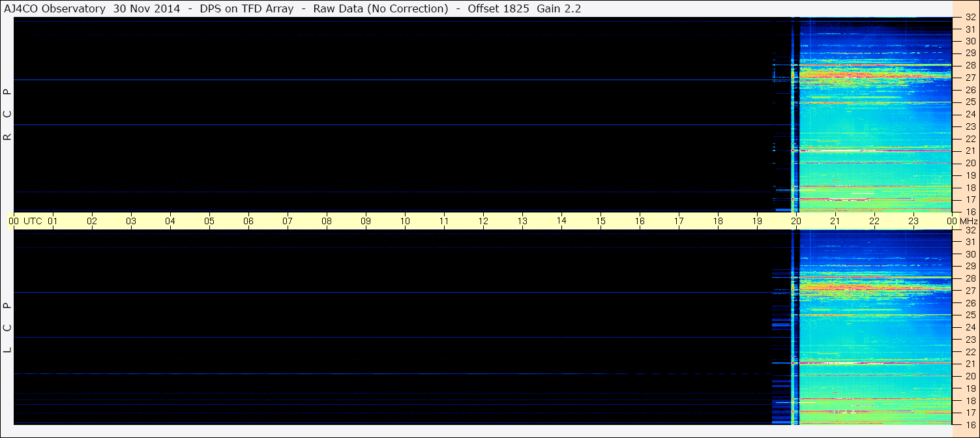Select hour 22 on the UTC time axis
Image resolution: width=980 pixels, height=438 pixels.
tap(874, 221)
